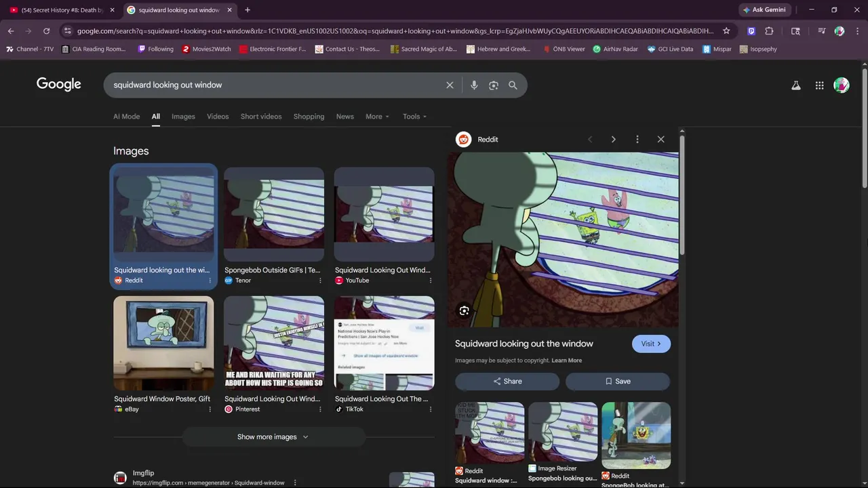The image size is (868, 488).
Task: Expand the More search filters dropdown
Action: (377, 117)
